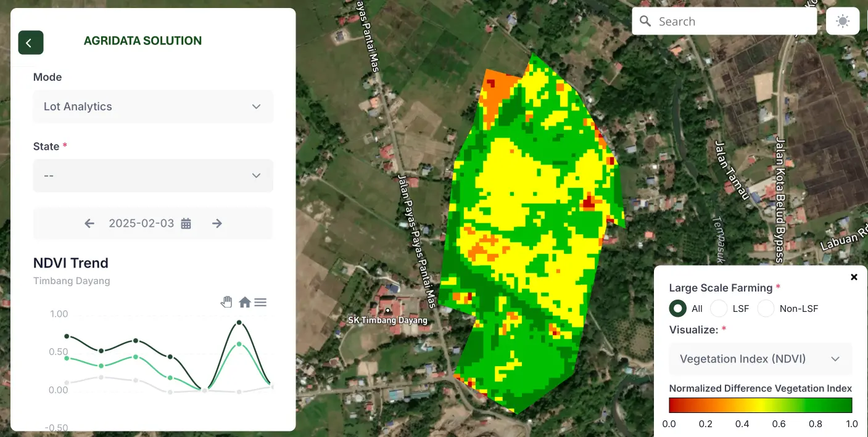Screen dimensions: 868x437
Task: Click the 2025-02-03 date text
Action: [141, 223]
